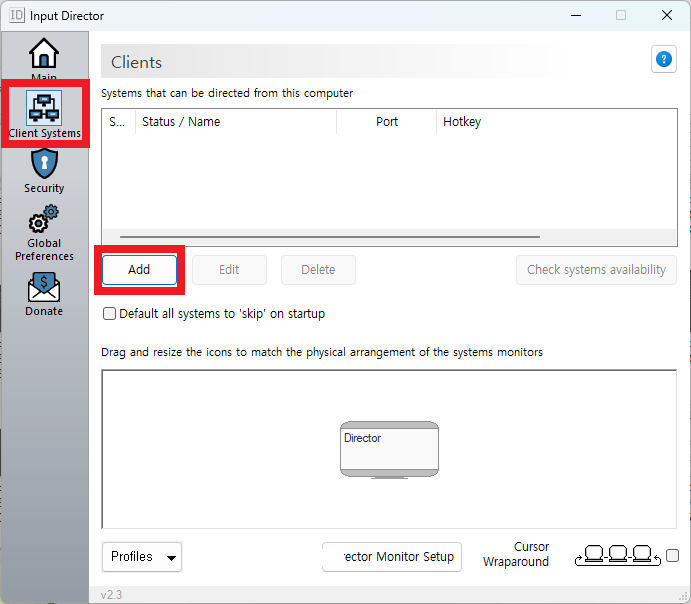The height and width of the screenshot is (604, 691).
Task: Open Global Preferences gears panel
Action: tap(44, 233)
